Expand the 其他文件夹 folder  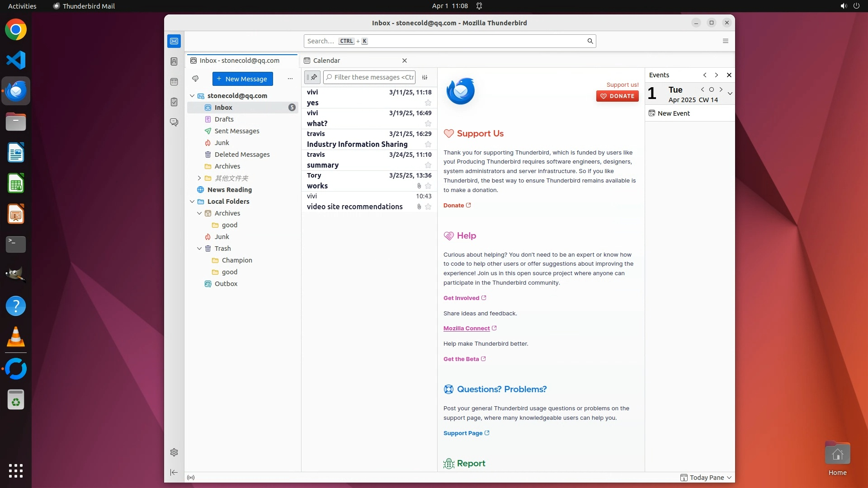(x=199, y=178)
